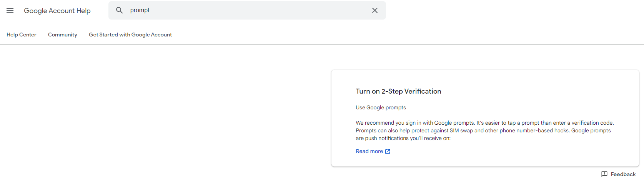644x183 pixels.
Task: Click the Feedback speech-bubble icon
Action: tap(604, 174)
